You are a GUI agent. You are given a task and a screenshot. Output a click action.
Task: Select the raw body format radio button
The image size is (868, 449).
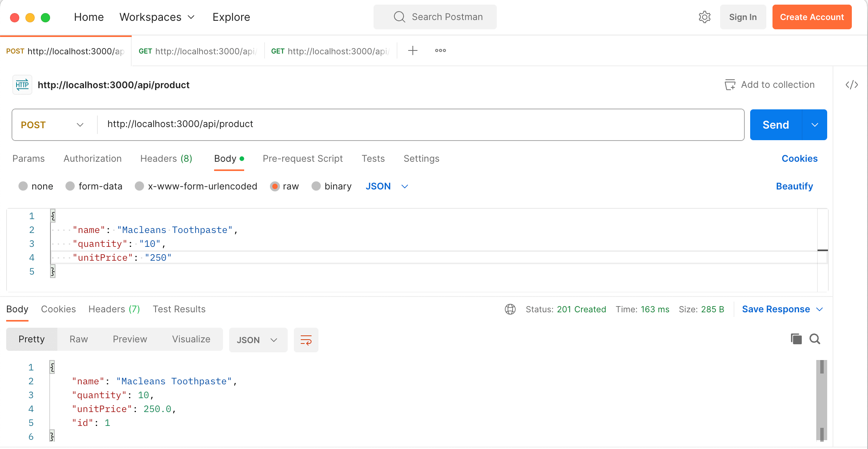[274, 186]
